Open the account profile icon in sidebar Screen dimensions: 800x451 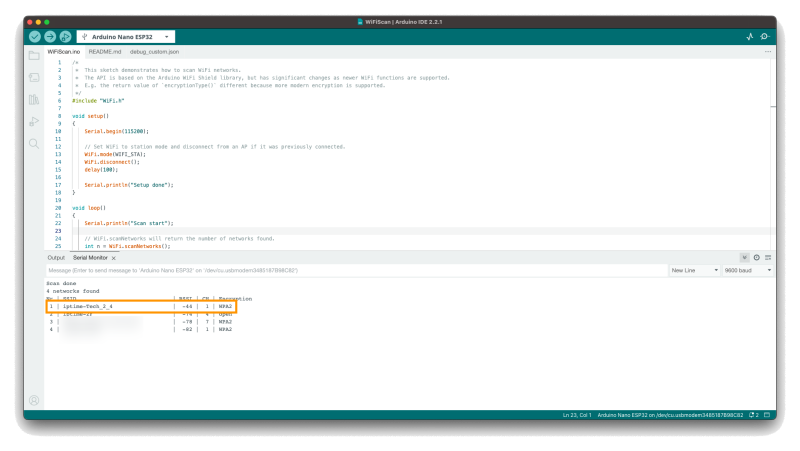[34, 400]
